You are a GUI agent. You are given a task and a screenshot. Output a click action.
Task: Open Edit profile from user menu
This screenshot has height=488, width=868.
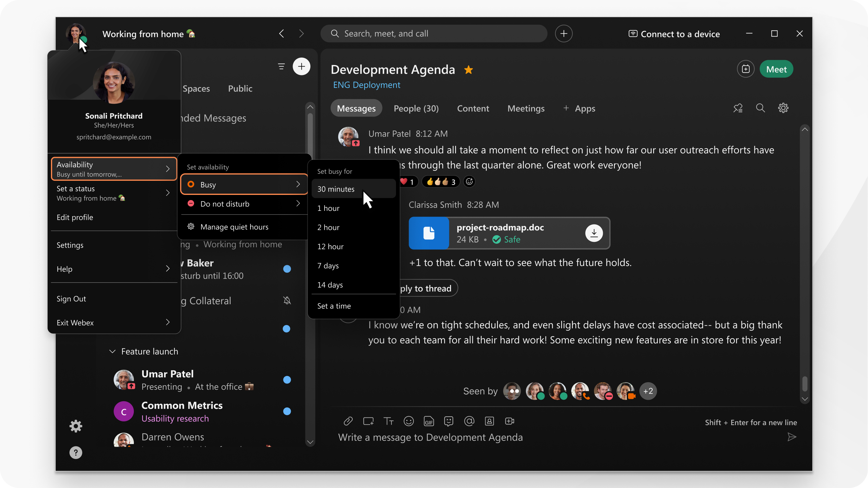click(74, 216)
